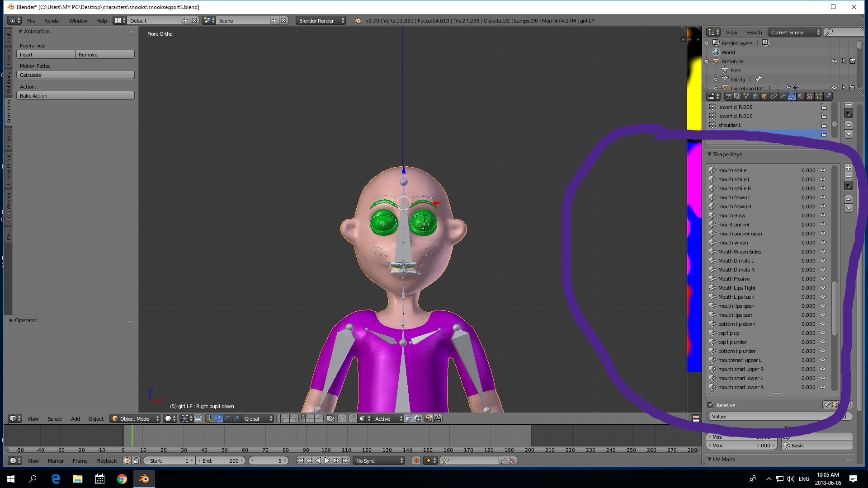Click the Bake Action button
The image size is (868, 488).
(x=75, y=96)
